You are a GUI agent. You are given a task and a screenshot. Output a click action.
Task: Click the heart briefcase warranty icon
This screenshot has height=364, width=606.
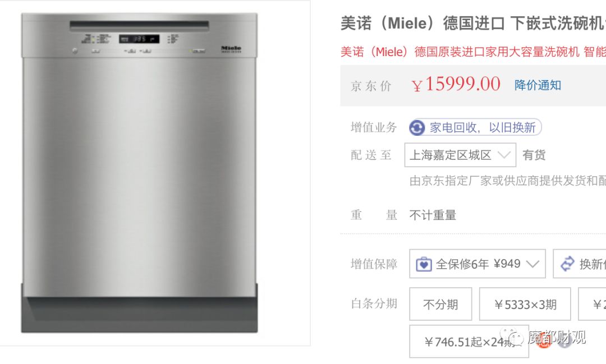click(x=424, y=264)
